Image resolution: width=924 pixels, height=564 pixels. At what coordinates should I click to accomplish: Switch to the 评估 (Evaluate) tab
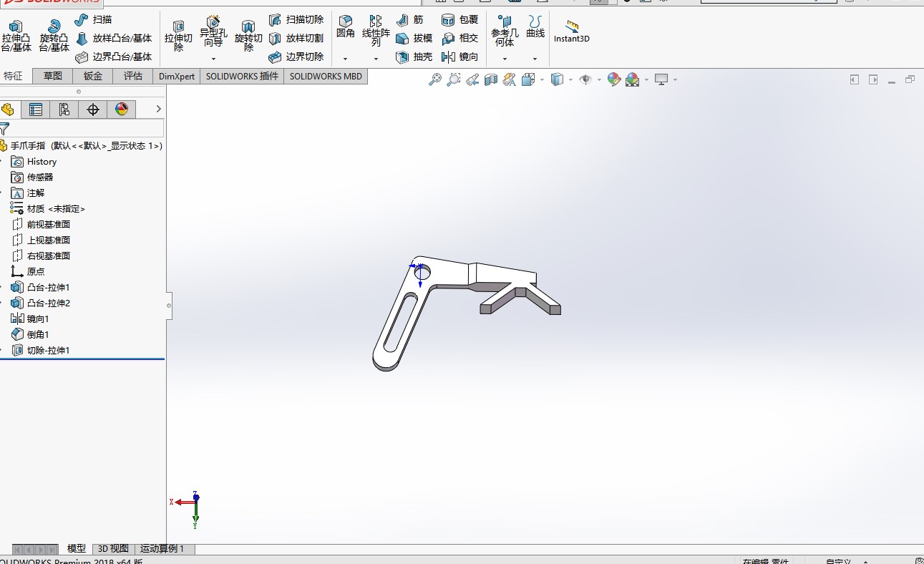coord(133,76)
